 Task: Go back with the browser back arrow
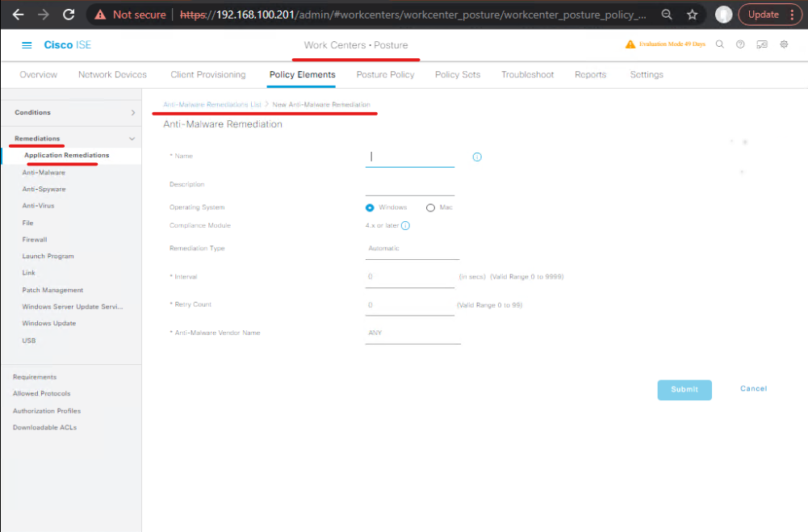coord(18,15)
